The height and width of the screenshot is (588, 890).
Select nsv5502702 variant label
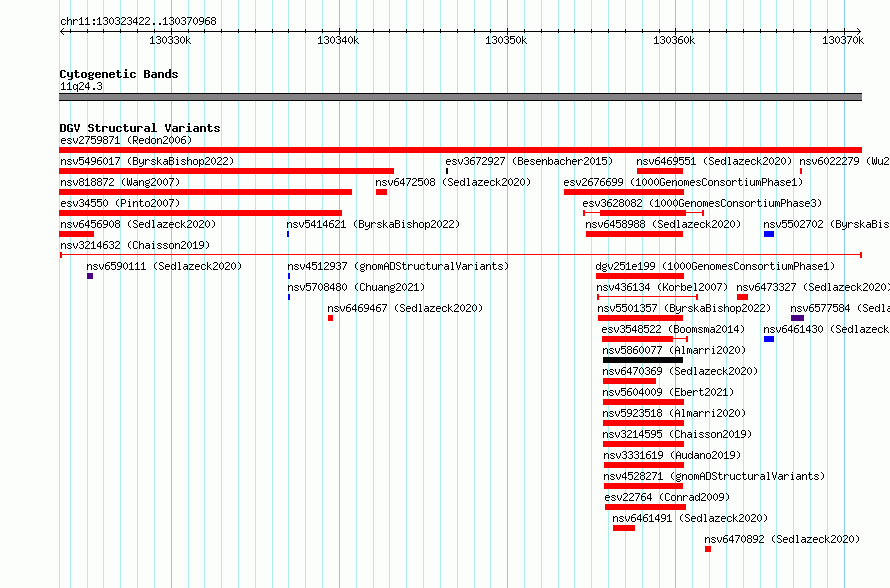[x=826, y=224]
